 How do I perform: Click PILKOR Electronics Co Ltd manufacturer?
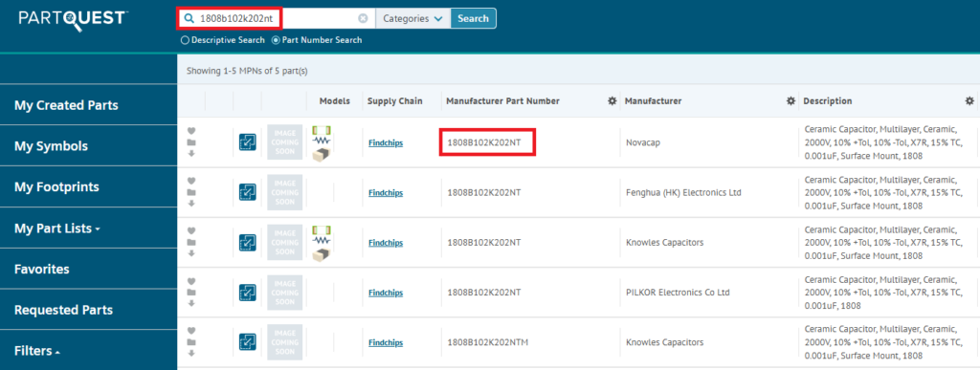tap(678, 293)
